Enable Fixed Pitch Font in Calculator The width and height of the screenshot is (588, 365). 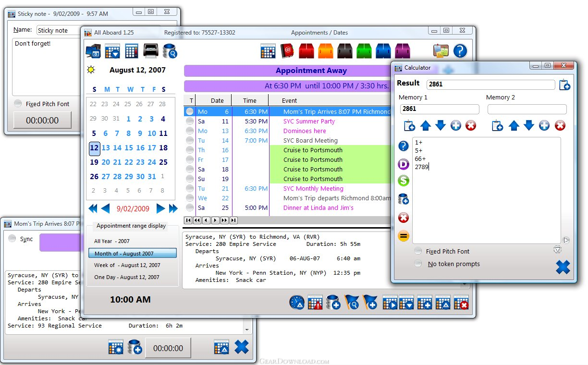[x=418, y=251]
